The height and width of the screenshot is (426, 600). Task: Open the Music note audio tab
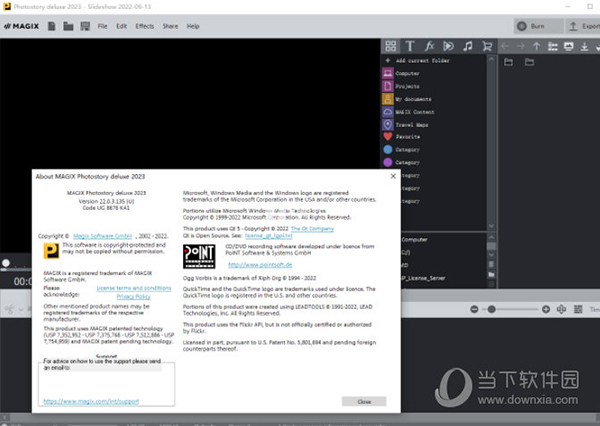[468, 46]
